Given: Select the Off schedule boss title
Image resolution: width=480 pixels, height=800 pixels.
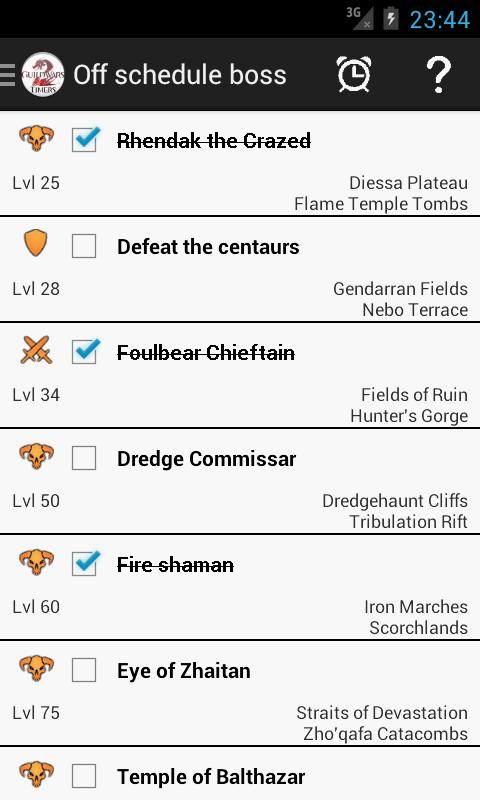Looking at the screenshot, I should click(180, 75).
